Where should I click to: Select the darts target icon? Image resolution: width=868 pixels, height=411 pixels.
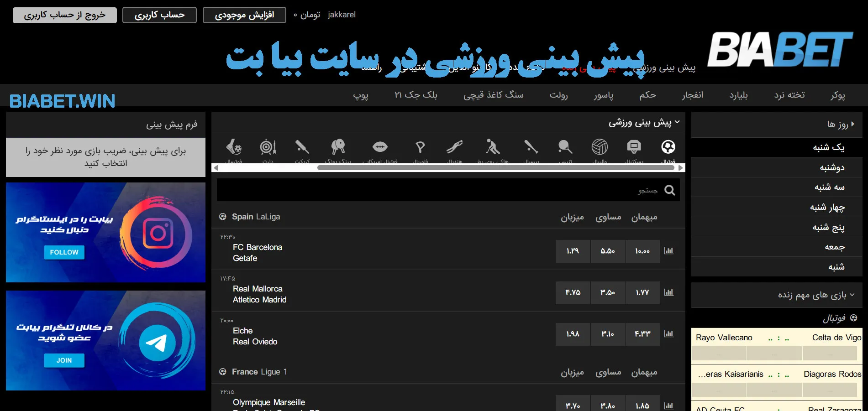(x=268, y=147)
